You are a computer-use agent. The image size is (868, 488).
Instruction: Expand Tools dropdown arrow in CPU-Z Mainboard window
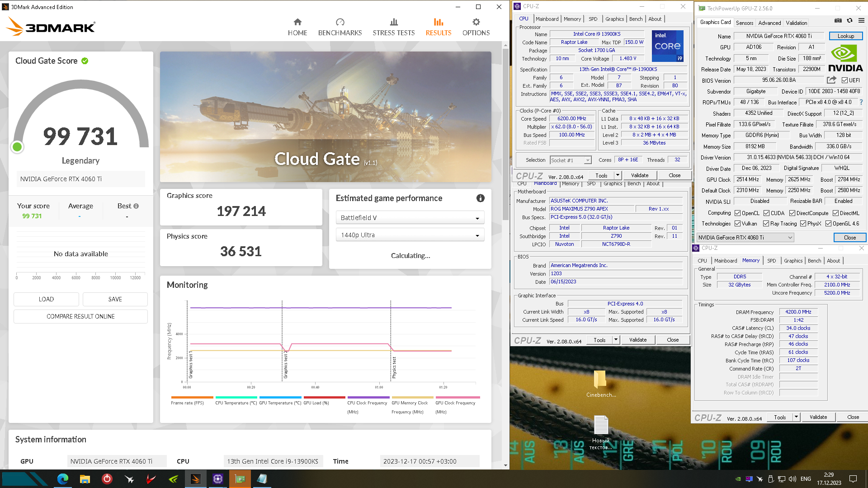coord(616,340)
